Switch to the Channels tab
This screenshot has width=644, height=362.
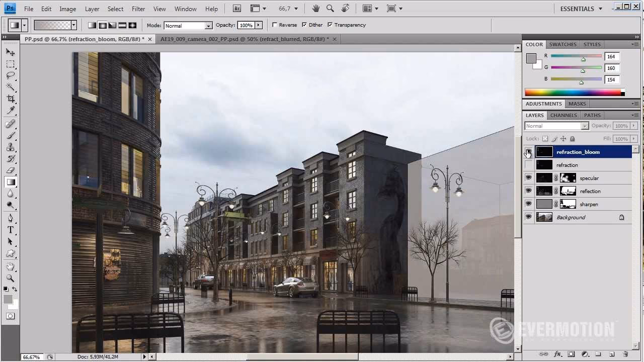tap(563, 115)
